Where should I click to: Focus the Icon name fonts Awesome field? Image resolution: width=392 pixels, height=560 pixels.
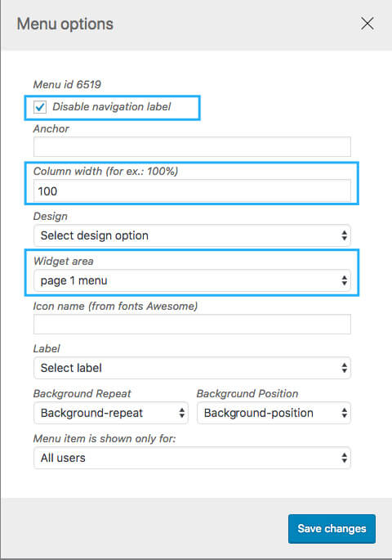pyautogui.click(x=192, y=324)
